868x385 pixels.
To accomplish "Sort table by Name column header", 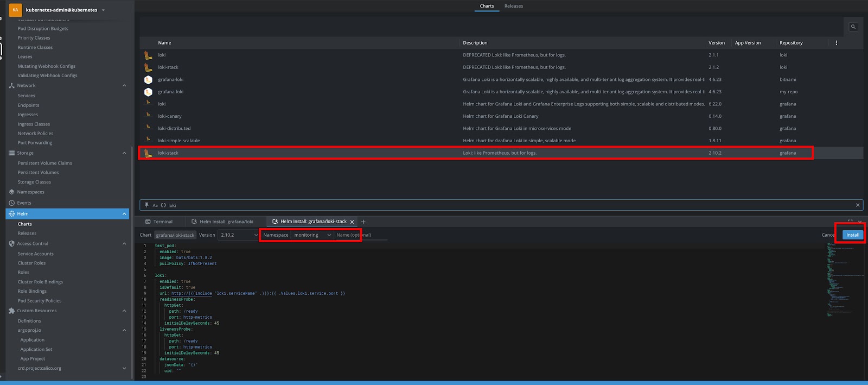I will tap(164, 43).
